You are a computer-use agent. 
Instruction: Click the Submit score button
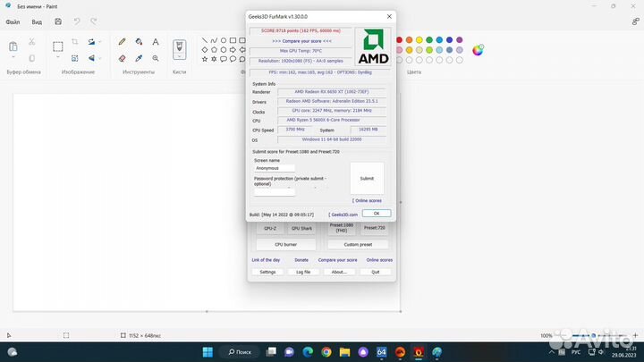[x=367, y=179]
